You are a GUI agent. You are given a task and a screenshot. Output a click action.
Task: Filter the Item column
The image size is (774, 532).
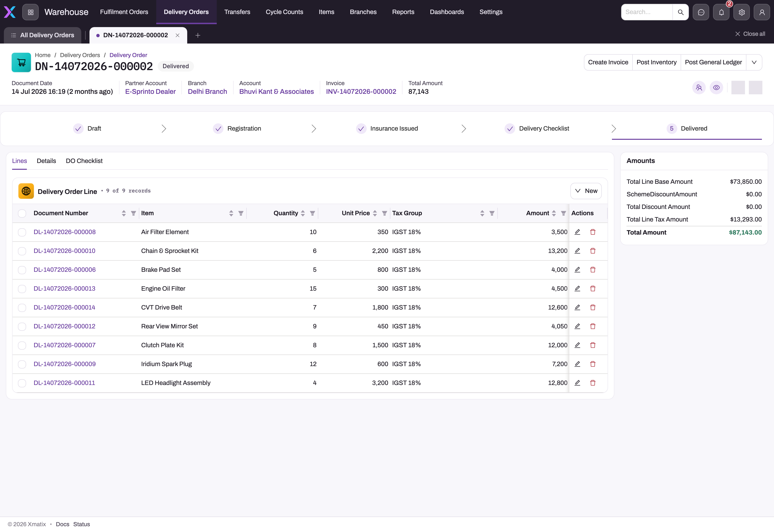241,213
